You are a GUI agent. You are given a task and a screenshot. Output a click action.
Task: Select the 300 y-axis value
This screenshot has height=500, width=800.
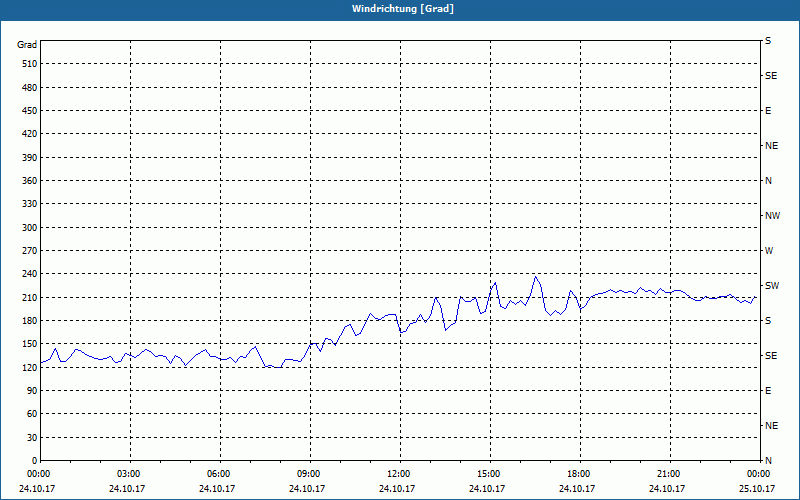click(30, 228)
